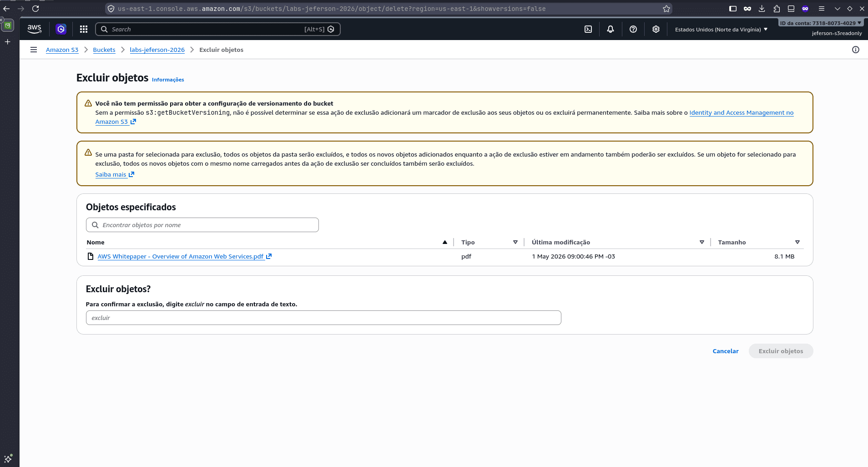Open Amazon Q purple icon in AWS header
Screen dimensions: 868x467
click(x=61, y=29)
